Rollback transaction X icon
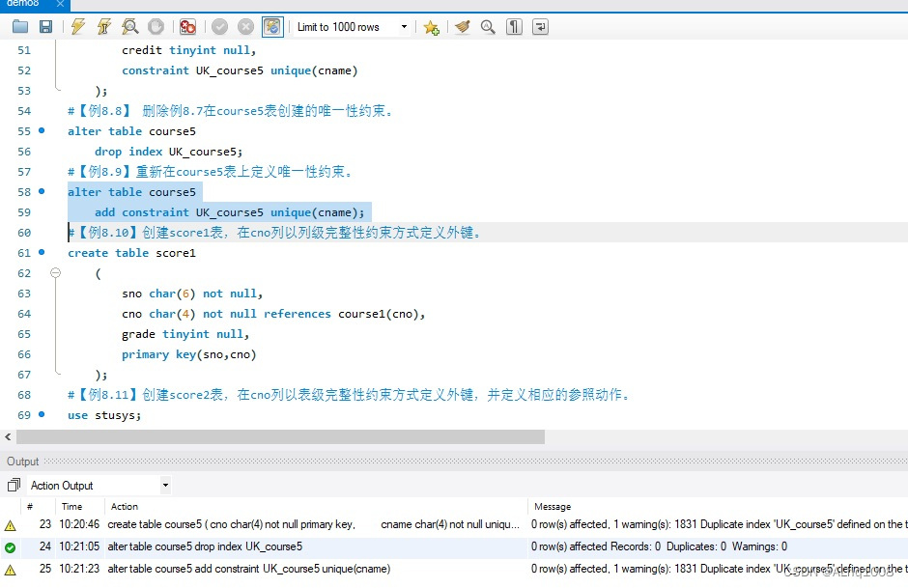The height and width of the screenshot is (588, 908). [245, 27]
